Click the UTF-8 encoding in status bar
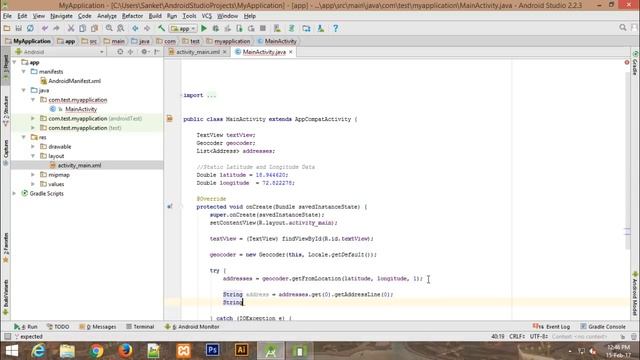The height and width of the screenshot is (360, 640). [538, 336]
